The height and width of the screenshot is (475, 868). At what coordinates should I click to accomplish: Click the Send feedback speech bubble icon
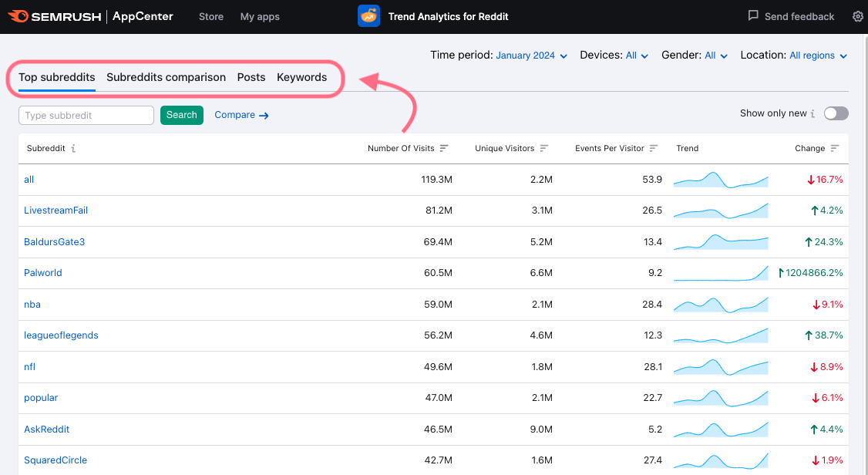[x=753, y=15]
